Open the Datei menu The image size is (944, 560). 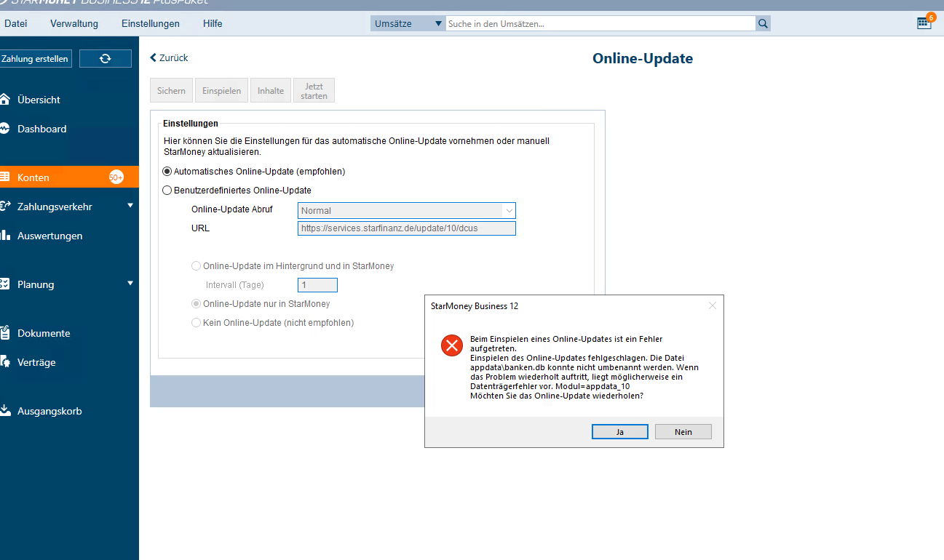[x=15, y=24]
